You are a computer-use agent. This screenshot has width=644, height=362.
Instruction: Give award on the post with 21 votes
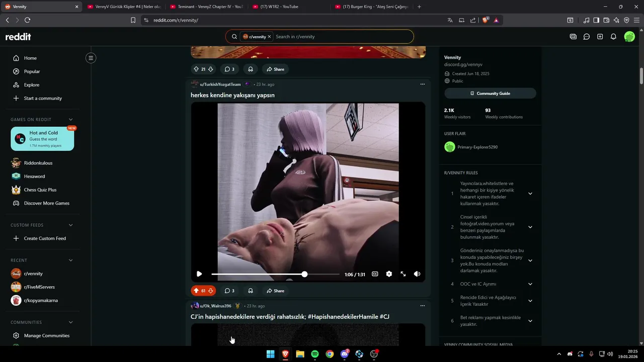(250, 69)
